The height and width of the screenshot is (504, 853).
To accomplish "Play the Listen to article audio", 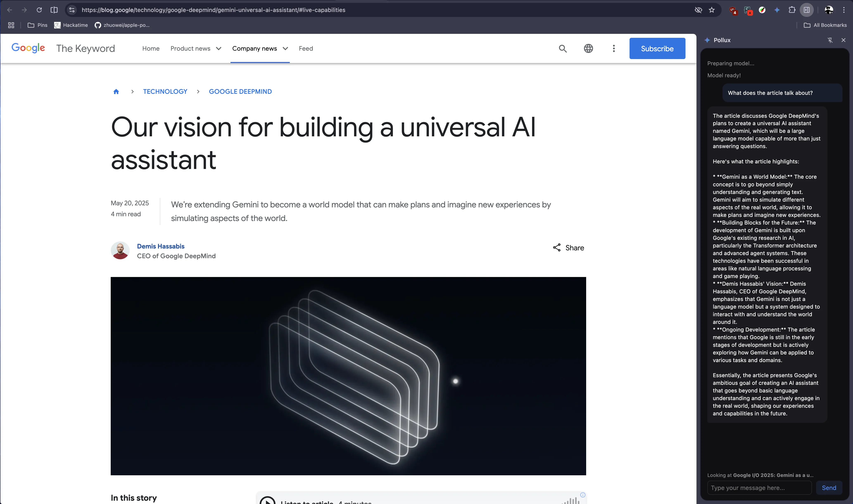I will [268, 501].
